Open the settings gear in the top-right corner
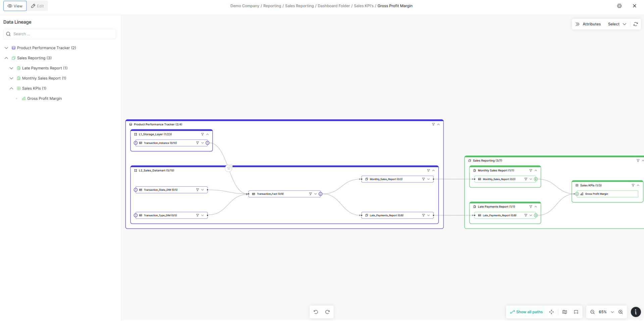This screenshot has height=321, width=644. [x=619, y=6]
